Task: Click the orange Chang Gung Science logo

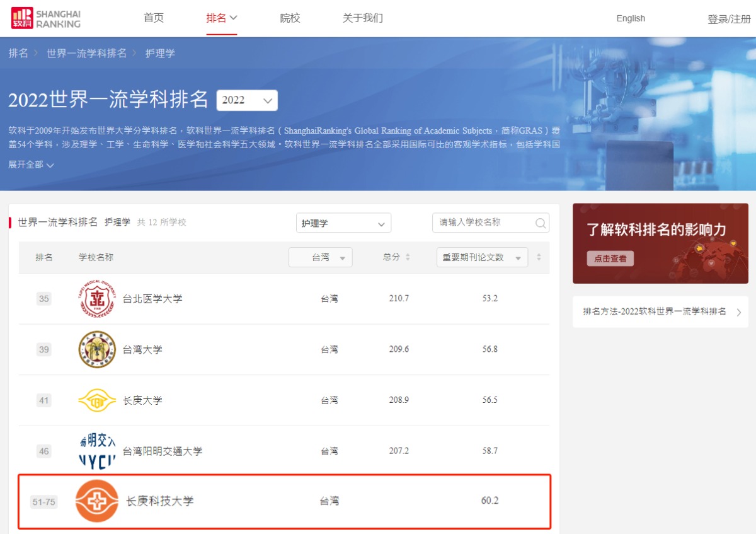Action: (x=97, y=501)
